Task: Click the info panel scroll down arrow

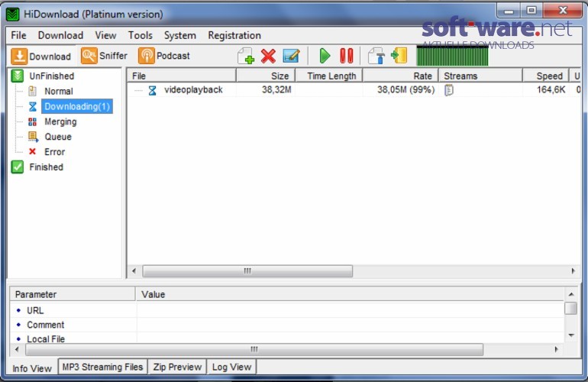Action: click(x=570, y=335)
